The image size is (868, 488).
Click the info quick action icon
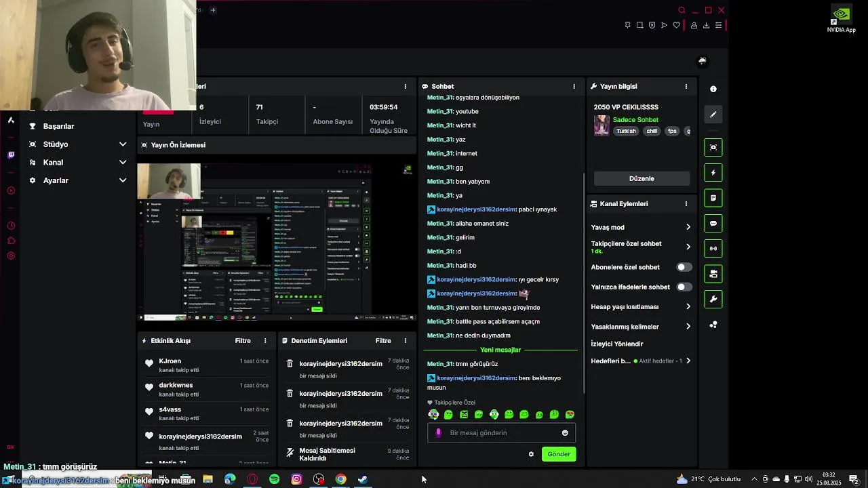(713, 89)
